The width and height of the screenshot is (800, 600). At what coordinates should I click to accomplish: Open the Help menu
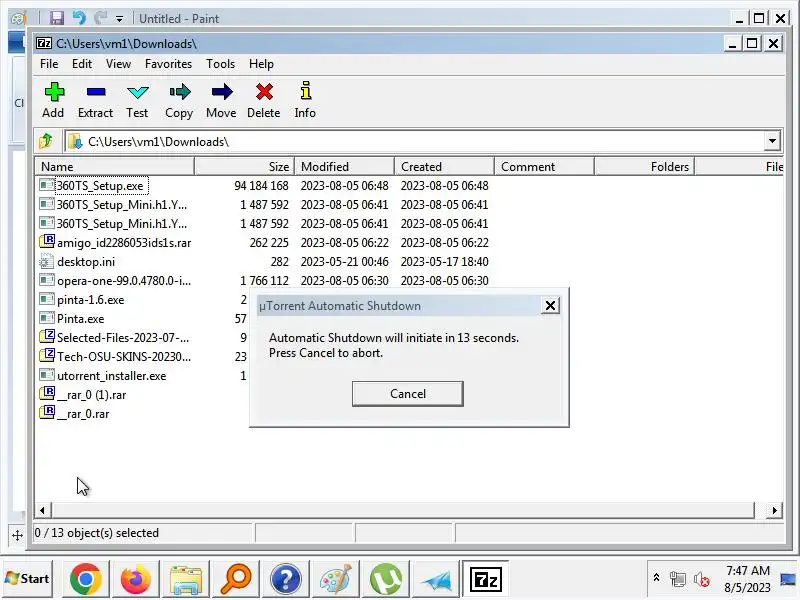(x=261, y=64)
